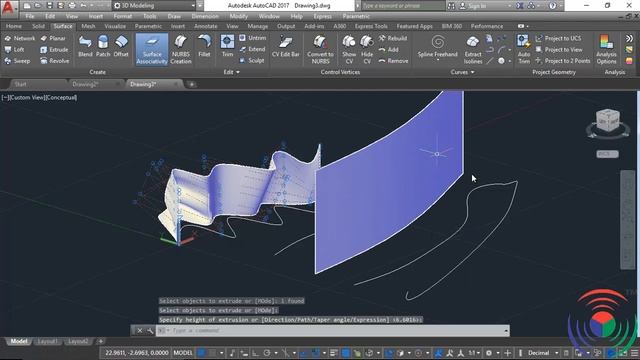
Task: Switch to the Mesh ribbon tab
Action: [x=88, y=26]
